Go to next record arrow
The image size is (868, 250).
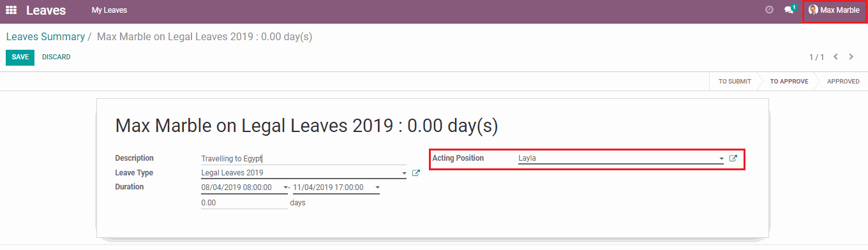(851, 57)
